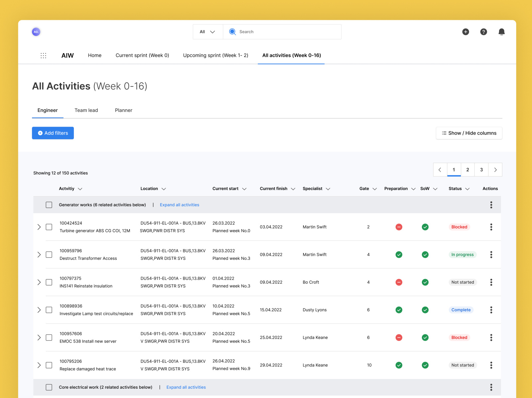This screenshot has width=532, height=398.
Task: Expand the row for EMOC 538 Install new server
Action: click(39, 337)
